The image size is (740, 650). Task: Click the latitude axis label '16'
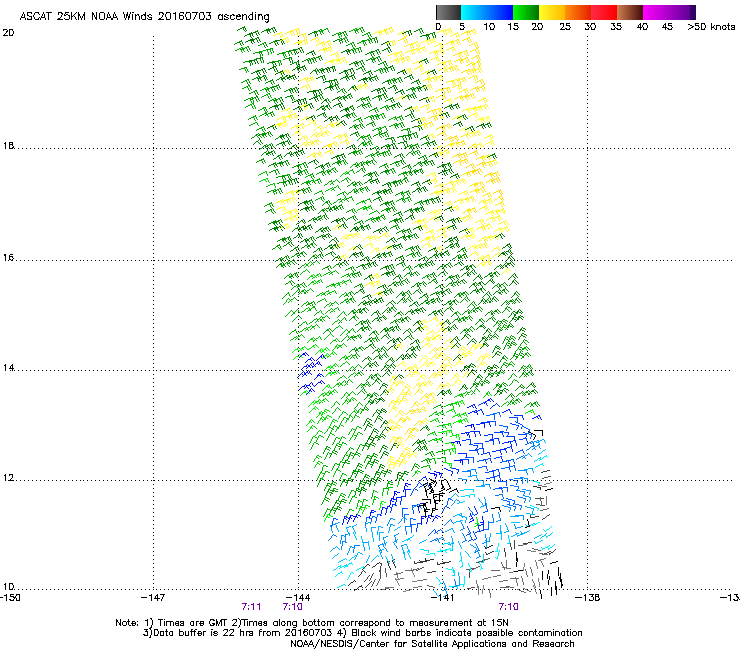click(x=8, y=258)
